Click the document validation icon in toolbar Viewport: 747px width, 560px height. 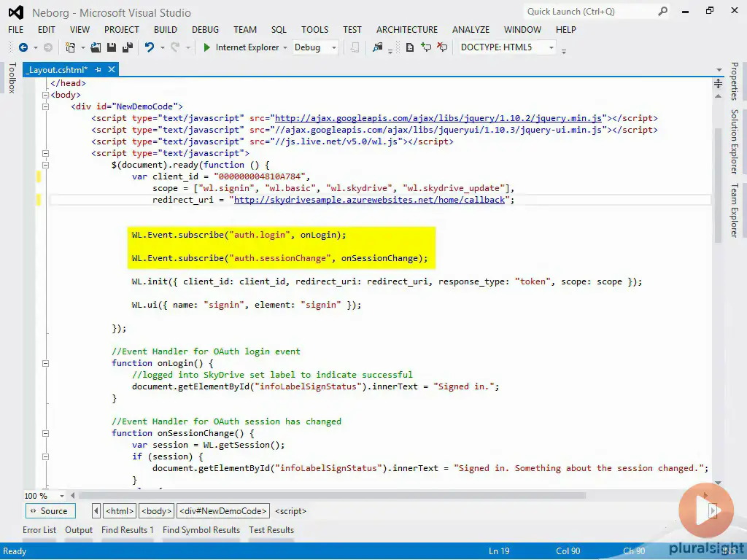[410, 47]
